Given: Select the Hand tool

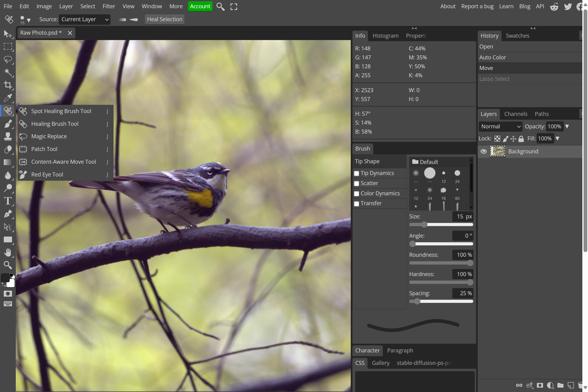Looking at the screenshot, I should pyautogui.click(x=8, y=253).
